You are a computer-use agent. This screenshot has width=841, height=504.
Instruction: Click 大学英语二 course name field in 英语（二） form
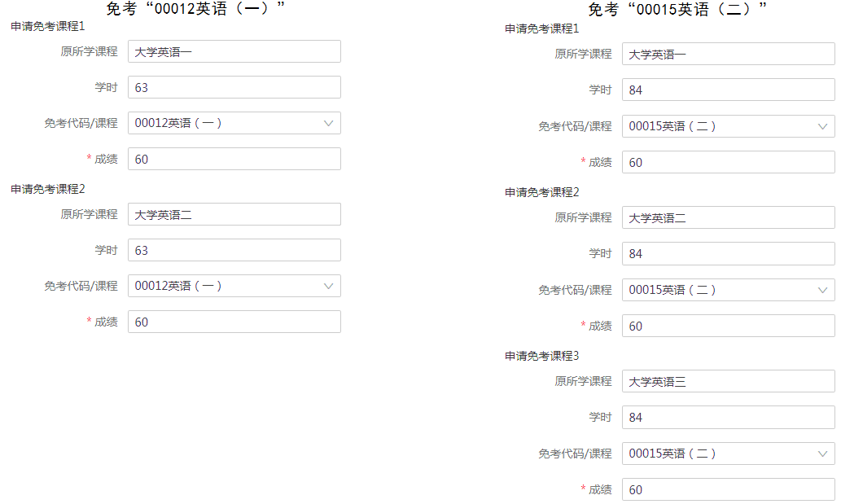pos(728,217)
